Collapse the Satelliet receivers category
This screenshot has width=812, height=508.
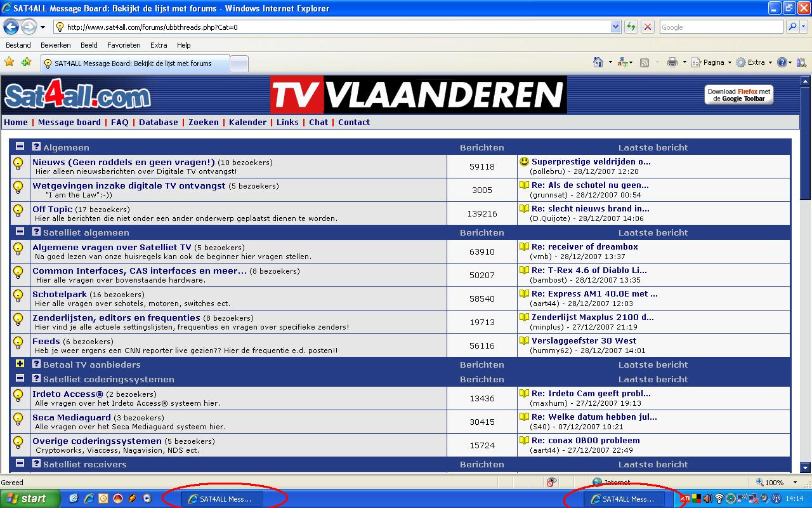coord(20,464)
